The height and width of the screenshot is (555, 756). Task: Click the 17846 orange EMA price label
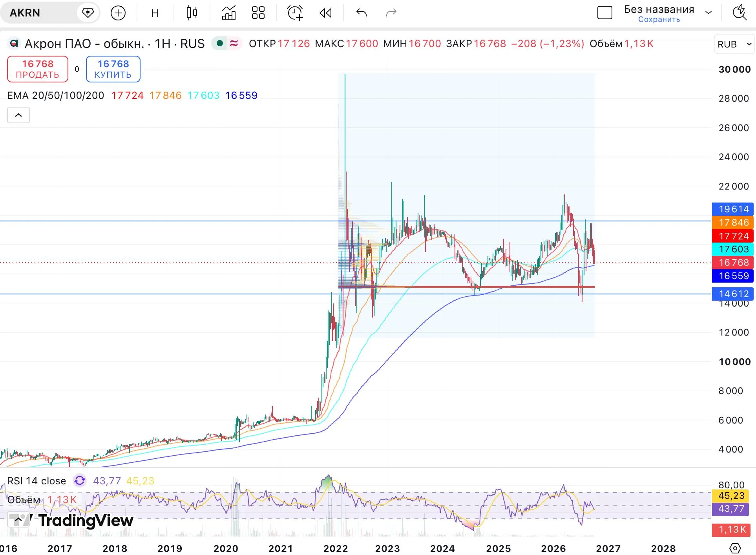[733, 223]
